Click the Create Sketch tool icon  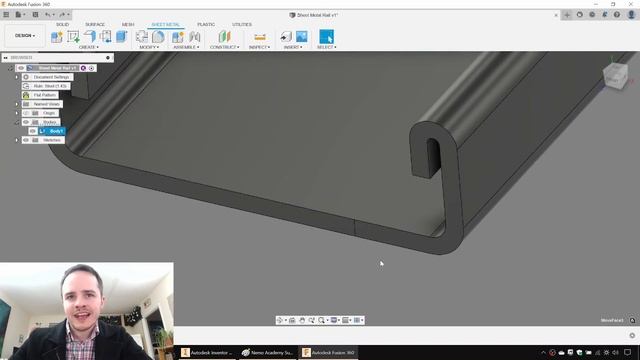click(73, 37)
